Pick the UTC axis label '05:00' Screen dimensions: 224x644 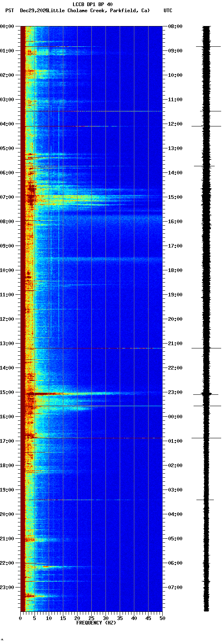(175, 539)
